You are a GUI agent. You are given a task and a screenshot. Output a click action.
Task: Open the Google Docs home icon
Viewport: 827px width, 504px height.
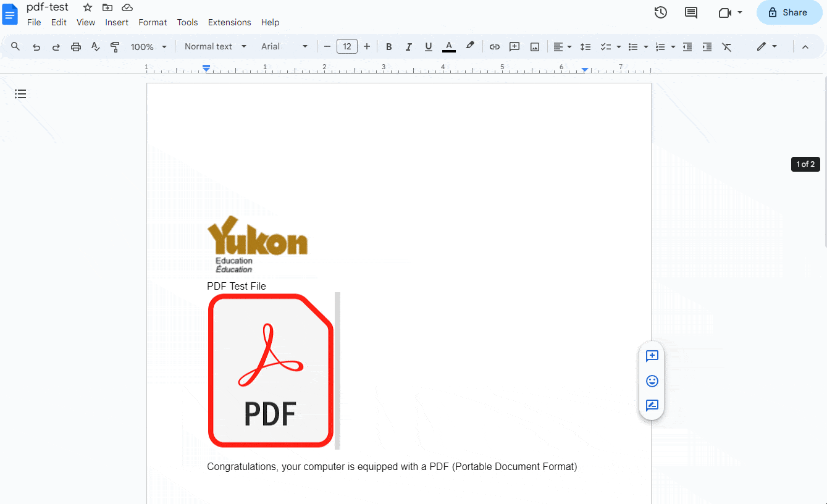point(10,14)
